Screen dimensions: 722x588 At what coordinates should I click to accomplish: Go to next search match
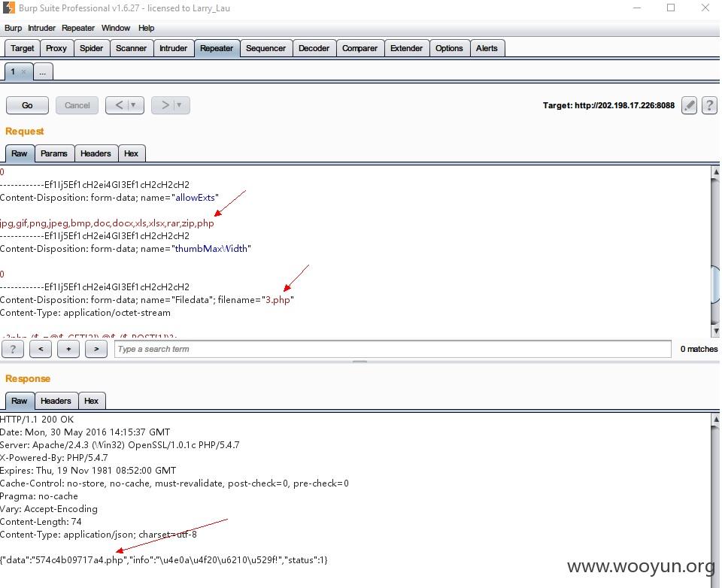click(96, 349)
